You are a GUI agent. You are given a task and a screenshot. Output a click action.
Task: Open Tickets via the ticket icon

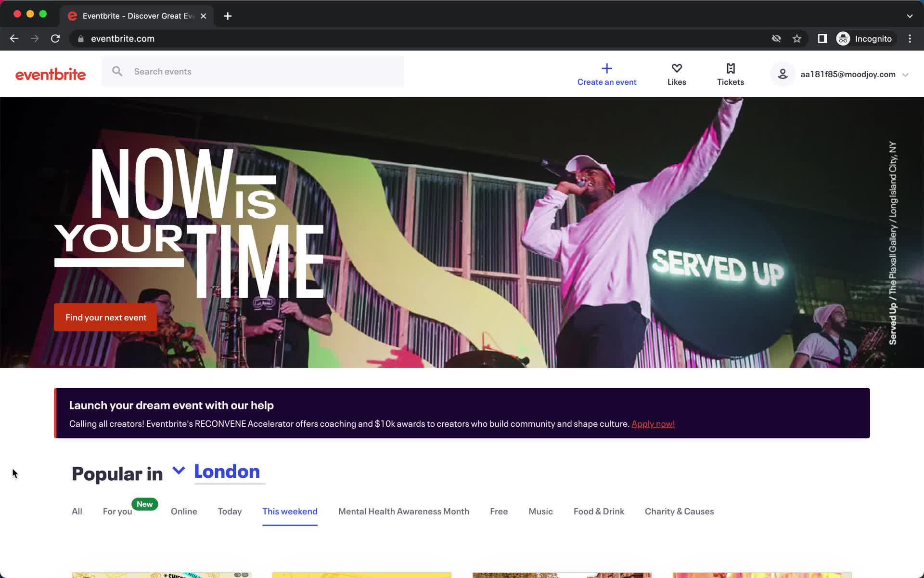731,68
